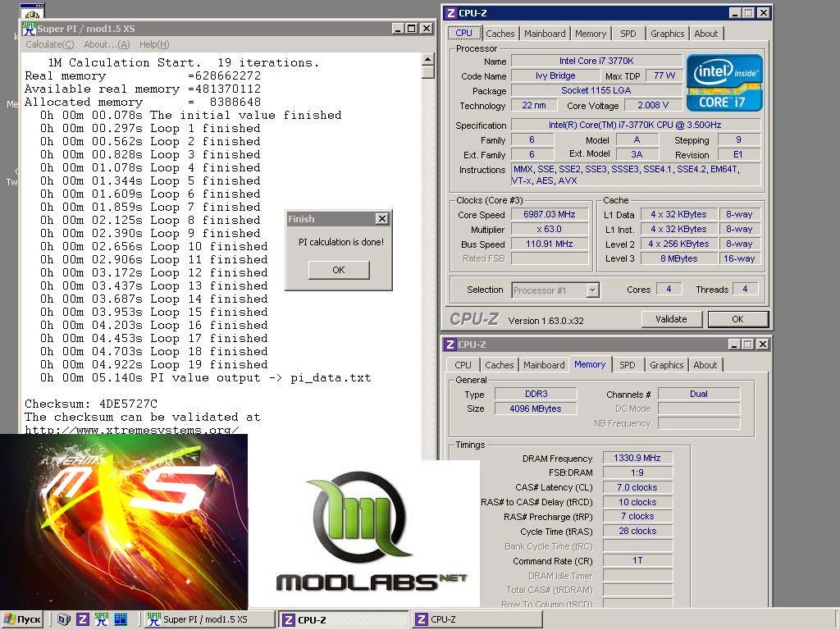
Task: Open Graphics tab in bottom CPU-Z window
Action: point(666,365)
